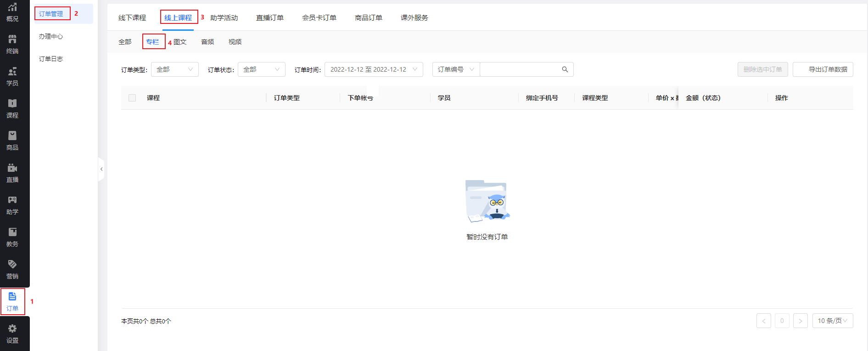Switch to 线下课程 tab
The image size is (868, 351).
click(132, 17)
